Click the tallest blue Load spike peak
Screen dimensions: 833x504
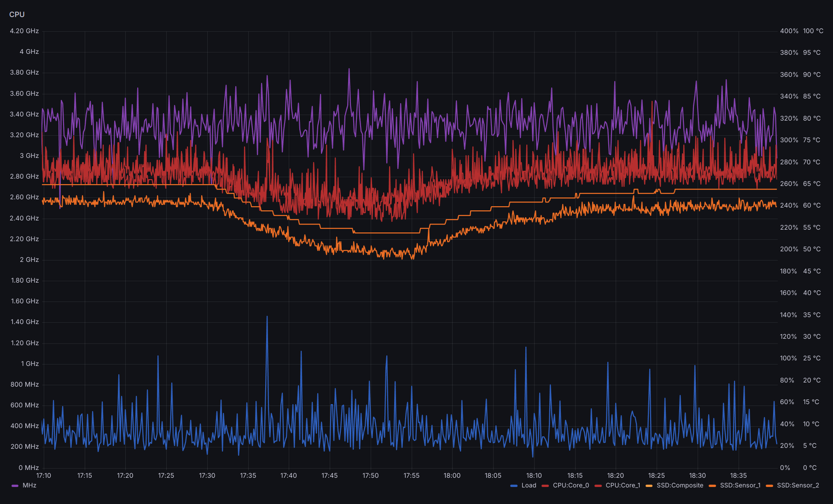[267, 317]
